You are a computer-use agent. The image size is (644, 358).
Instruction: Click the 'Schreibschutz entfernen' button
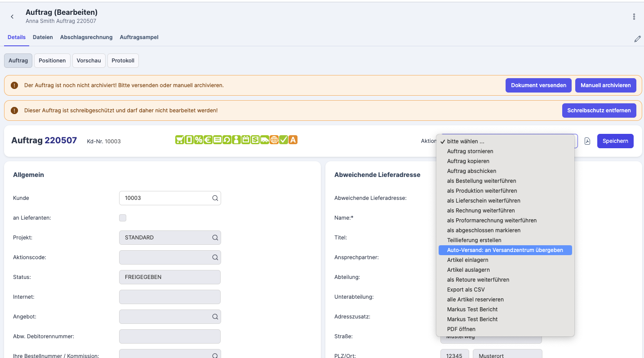pyautogui.click(x=599, y=110)
